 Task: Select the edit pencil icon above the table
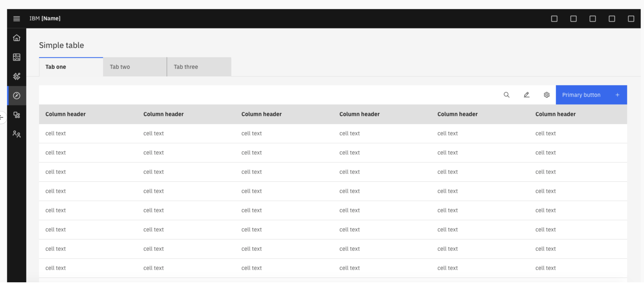527,95
